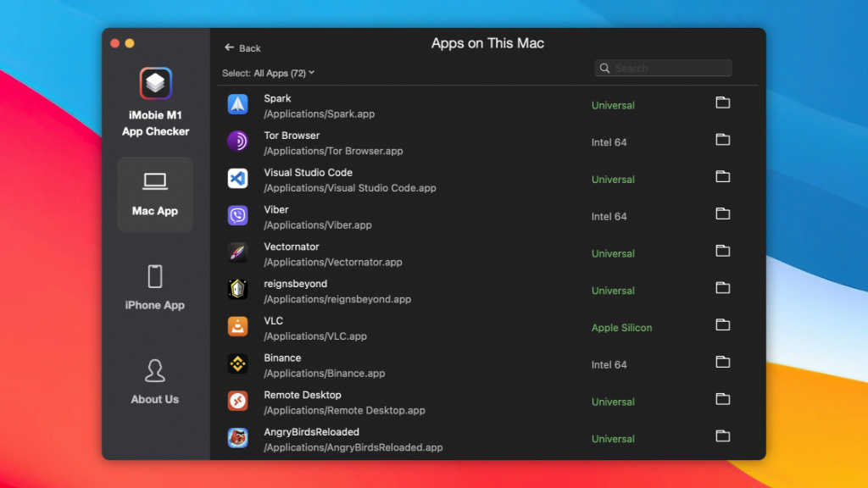Screen dimensions: 868x488
Task: Click Intel 64 status for Binance
Action: point(609,364)
